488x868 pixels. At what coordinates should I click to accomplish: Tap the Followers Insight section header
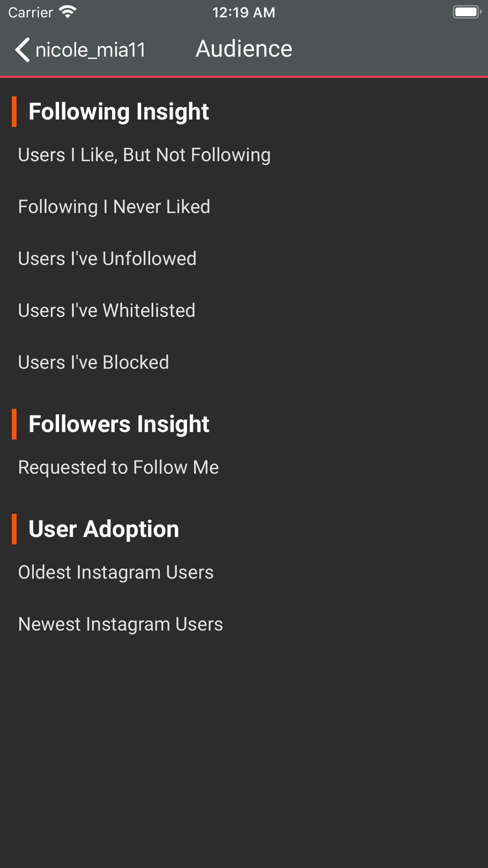[119, 424]
